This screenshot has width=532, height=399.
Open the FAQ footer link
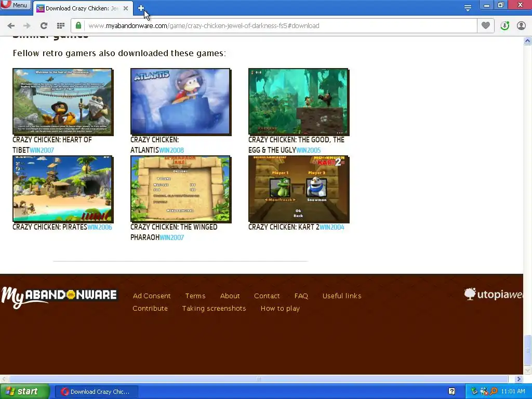[x=301, y=296]
